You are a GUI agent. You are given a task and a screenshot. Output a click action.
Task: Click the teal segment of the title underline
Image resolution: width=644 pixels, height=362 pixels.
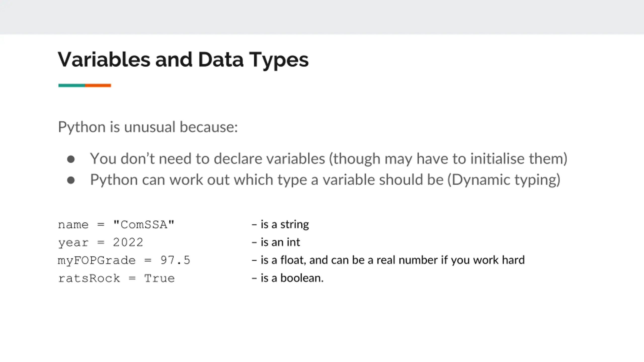click(x=72, y=85)
